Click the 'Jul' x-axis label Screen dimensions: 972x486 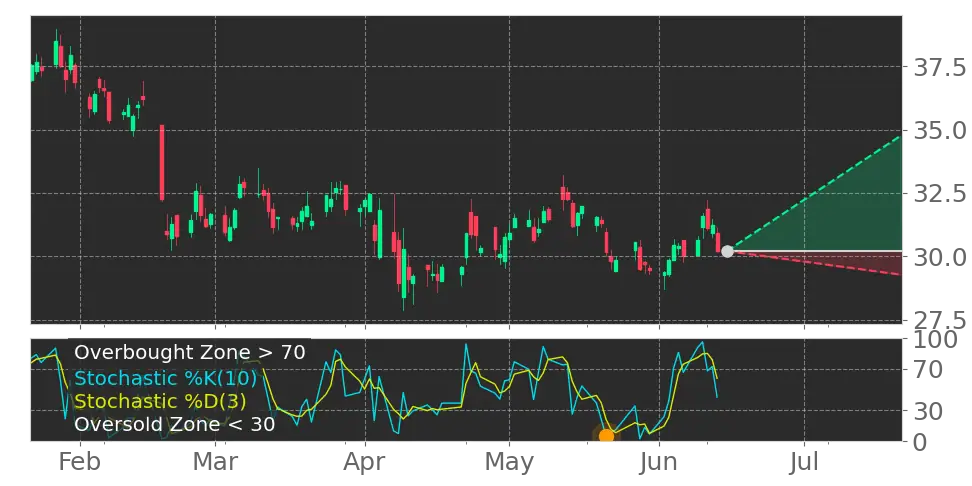pos(804,462)
